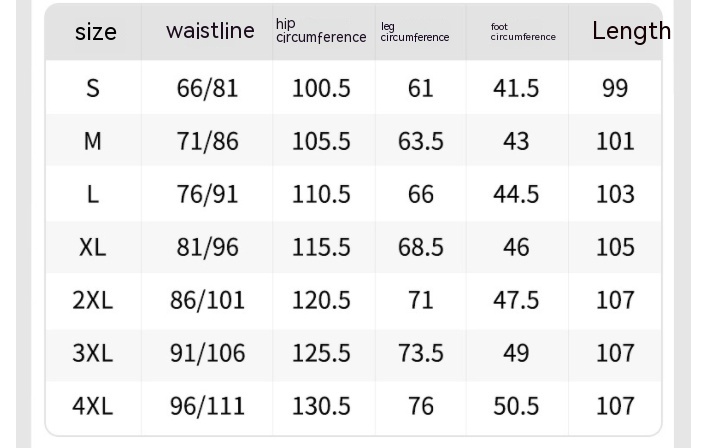Screen dimensions: 716x448
Task: Click the S size row label
Action: (x=93, y=88)
